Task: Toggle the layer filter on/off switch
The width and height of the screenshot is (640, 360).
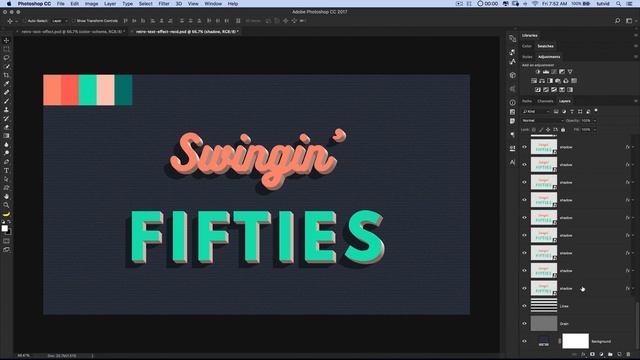Action: click(596, 111)
